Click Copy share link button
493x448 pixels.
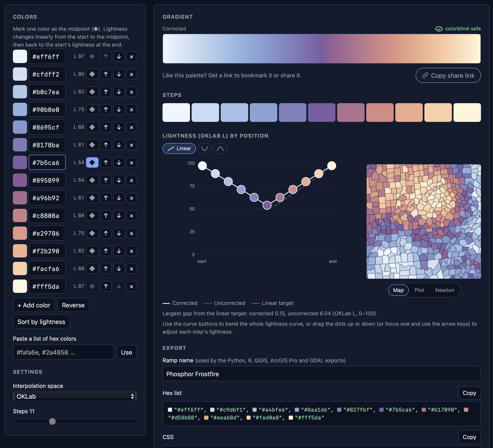tap(448, 75)
